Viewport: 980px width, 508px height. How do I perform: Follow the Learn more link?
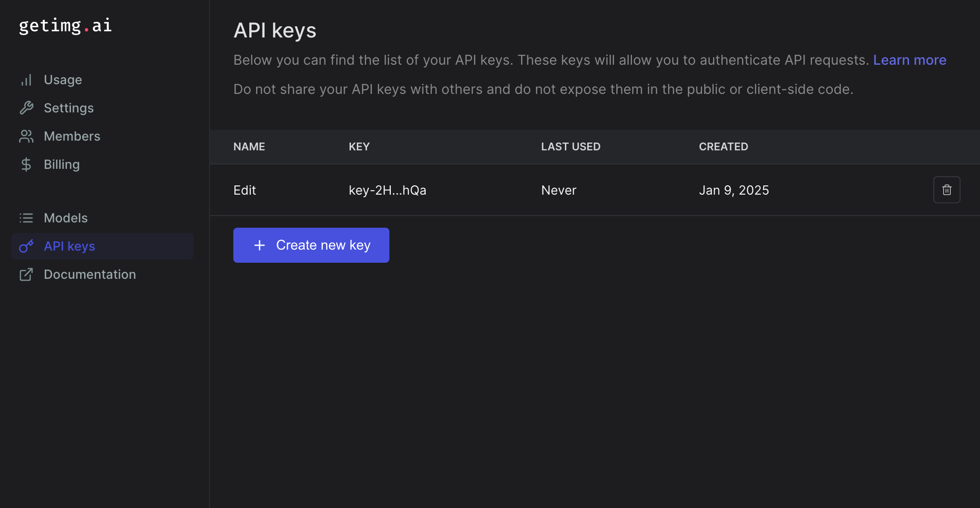point(910,60)
